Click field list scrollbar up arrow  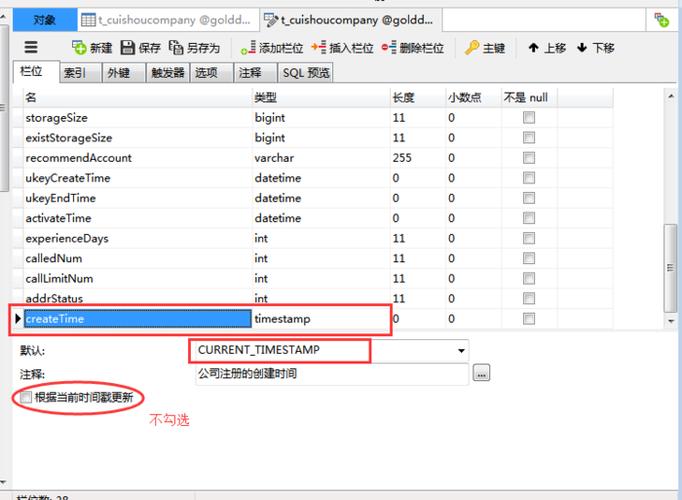coord(670,96)
